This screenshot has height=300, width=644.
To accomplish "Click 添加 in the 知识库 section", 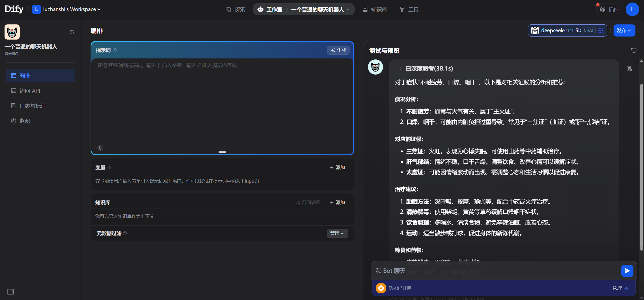I will [x=337, y=203].
